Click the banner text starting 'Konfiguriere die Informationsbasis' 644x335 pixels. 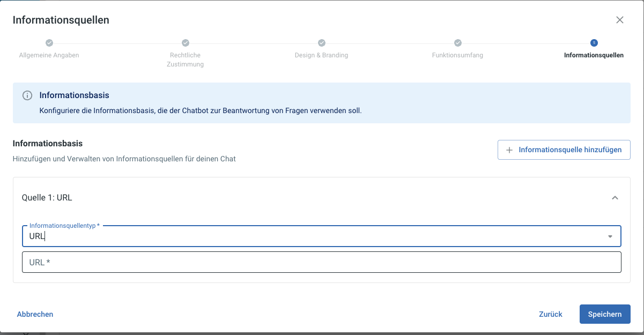pos(201,111)
